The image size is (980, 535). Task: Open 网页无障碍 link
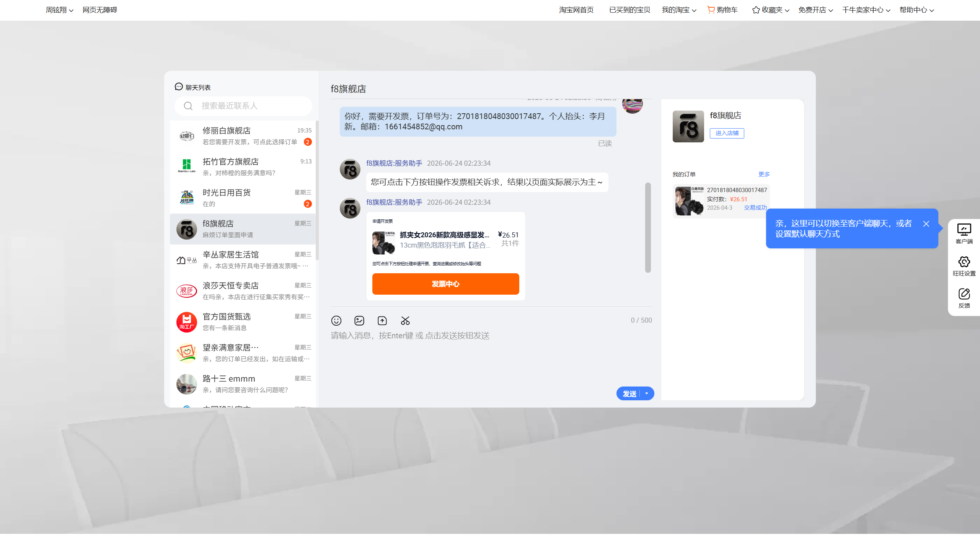pos(100,10)
